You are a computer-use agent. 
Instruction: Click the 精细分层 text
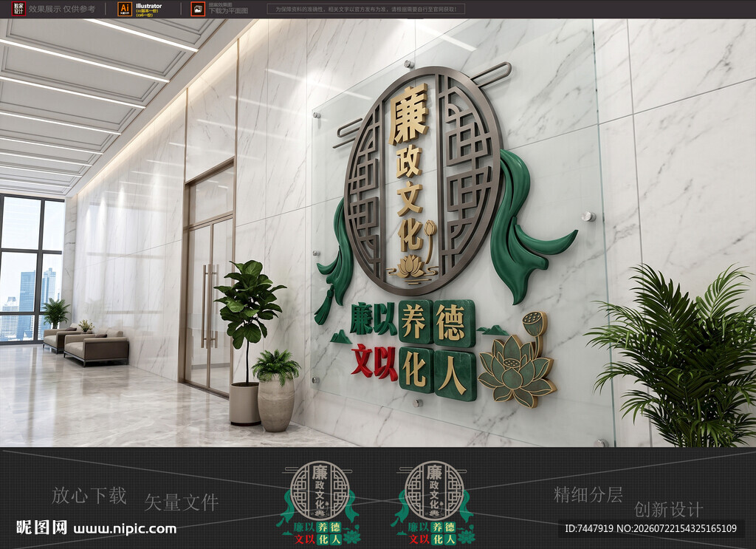click(x=588, y=494)
